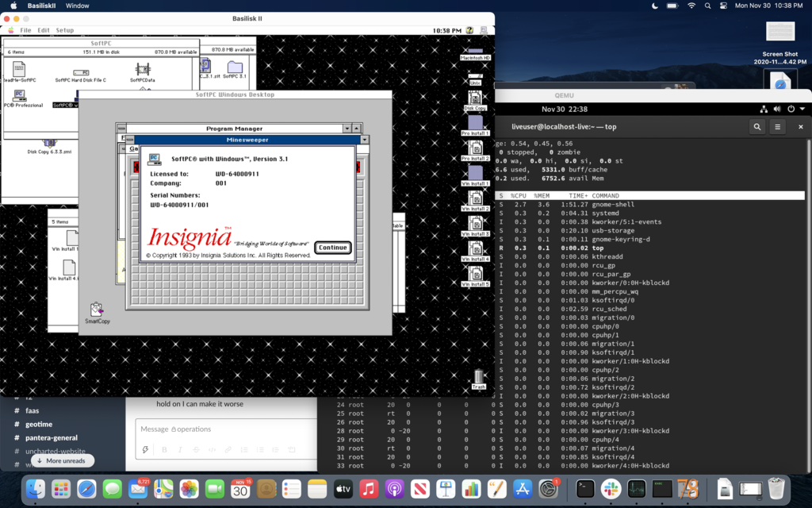Select the Pro Install 2 disk icon
812x508 pixels.
tap(476, 151)
